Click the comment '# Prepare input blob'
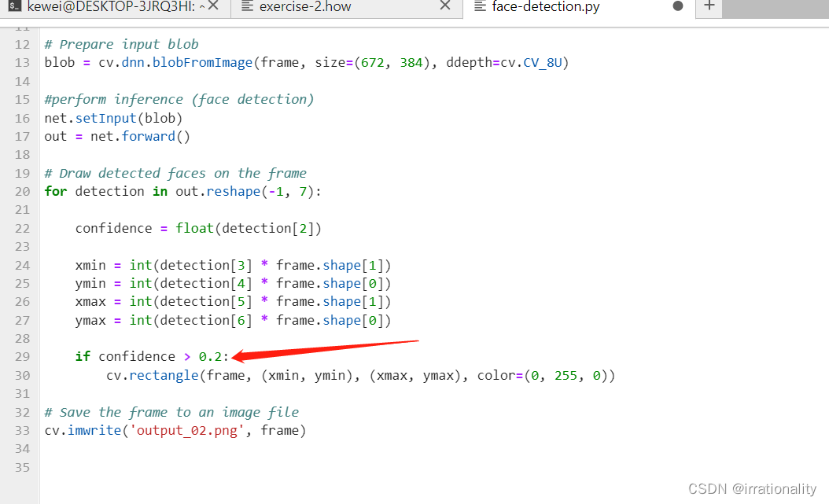 tap(122, 44)
